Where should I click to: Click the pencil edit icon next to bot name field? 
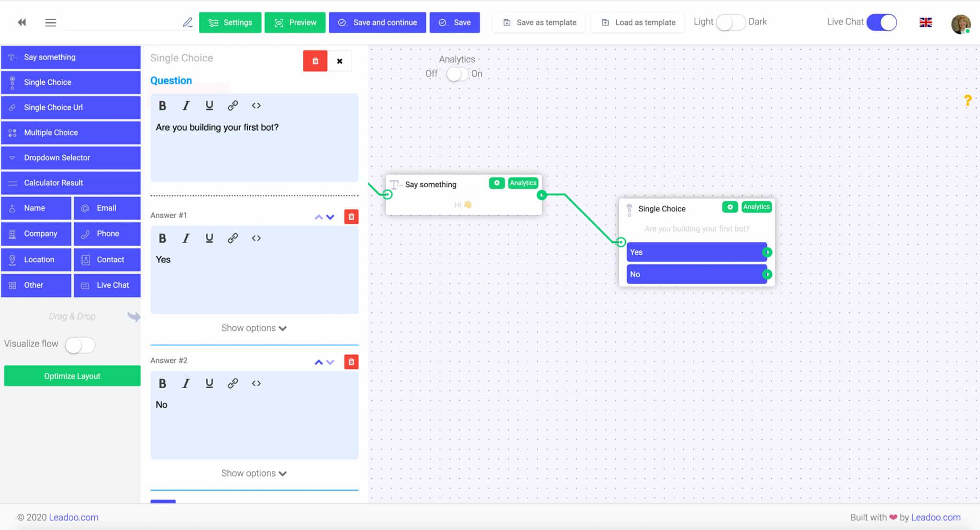coord(188,22)
